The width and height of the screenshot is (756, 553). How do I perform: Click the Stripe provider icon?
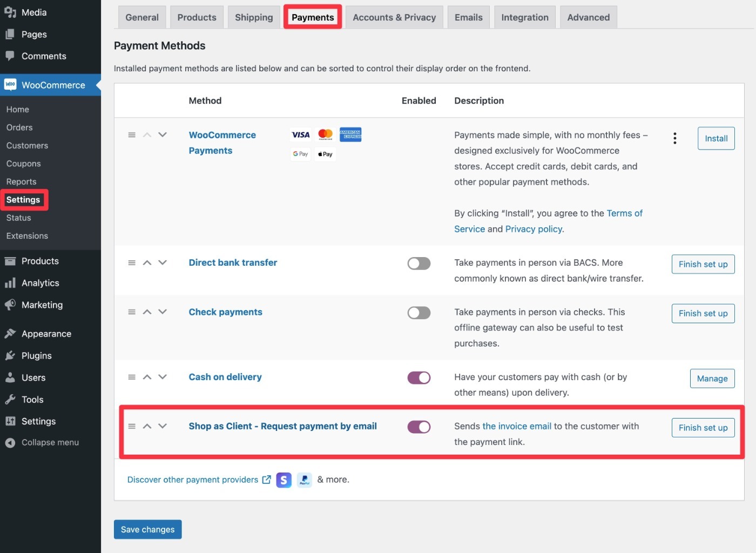[x=284, y=480]
